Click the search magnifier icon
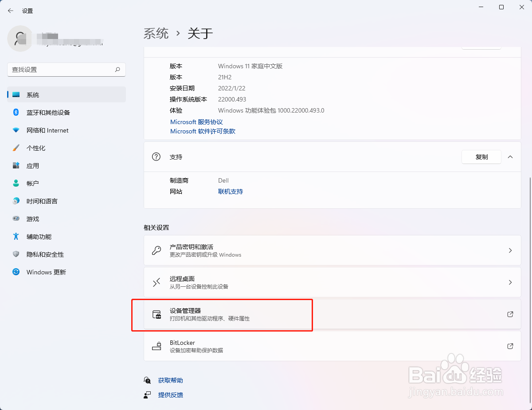The width and height of the screenshot is (532, 410). tap(117, 70)
